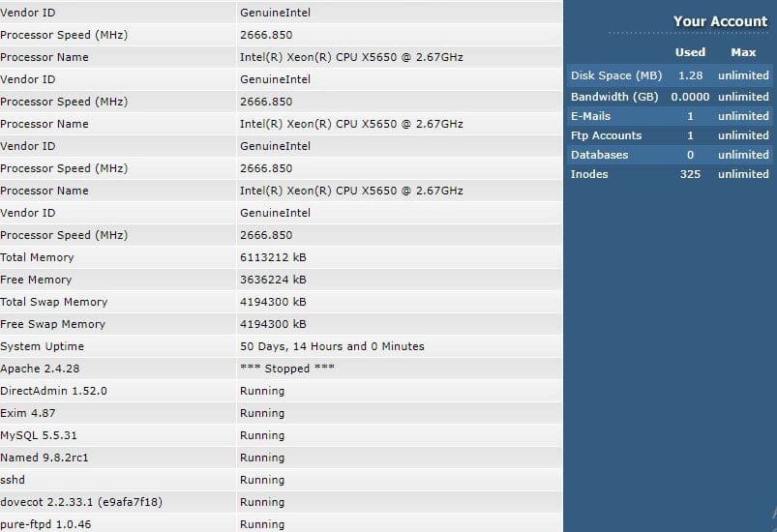Image resolution: width=777 pixels, height=532 pixels.
Task: Select the 4194300 kB value in Free Swap Memory row
Action: [x=273, y=324]
